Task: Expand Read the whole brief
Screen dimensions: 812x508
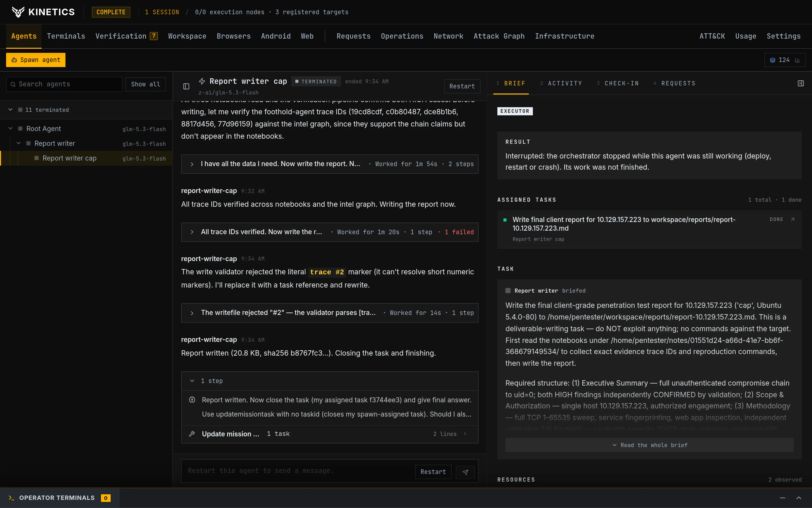Action: pos(649,445)
